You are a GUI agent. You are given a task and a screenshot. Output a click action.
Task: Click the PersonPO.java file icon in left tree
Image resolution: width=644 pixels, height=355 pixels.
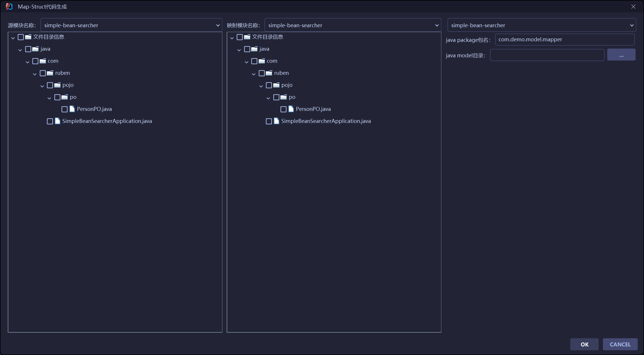coord(72,109)
